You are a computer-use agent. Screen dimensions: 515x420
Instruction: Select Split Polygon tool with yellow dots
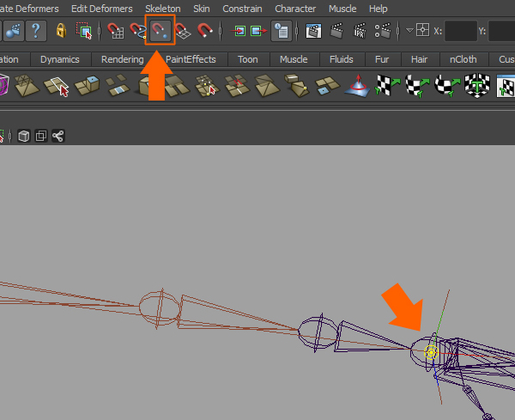[206, 85]
